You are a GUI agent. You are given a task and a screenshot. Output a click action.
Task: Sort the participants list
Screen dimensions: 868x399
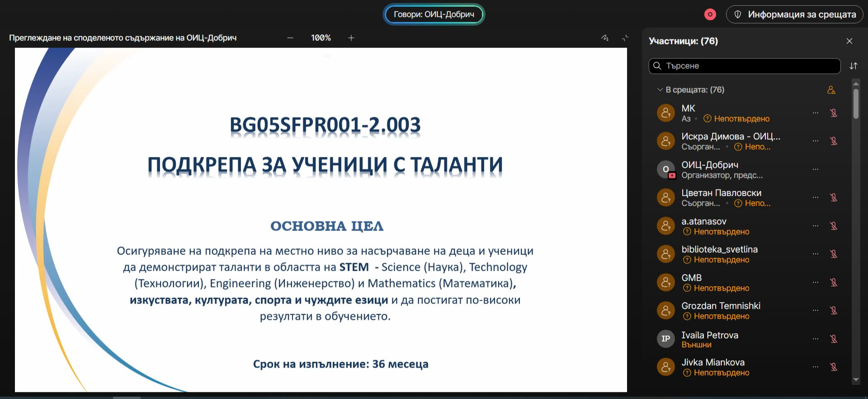pos(853,66)
